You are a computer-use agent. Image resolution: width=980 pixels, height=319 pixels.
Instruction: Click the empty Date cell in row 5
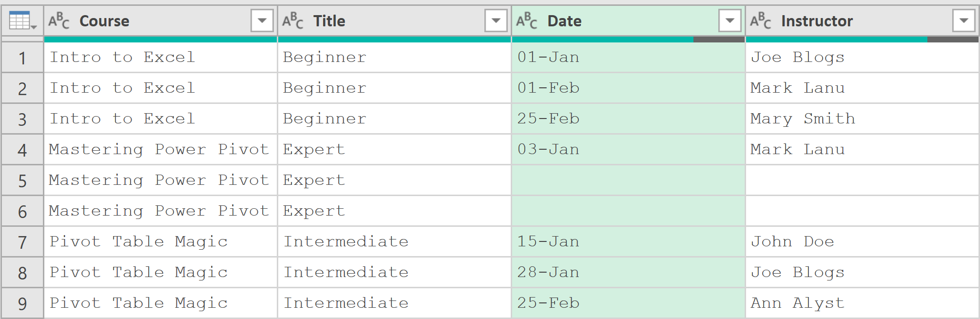[628, 180]
